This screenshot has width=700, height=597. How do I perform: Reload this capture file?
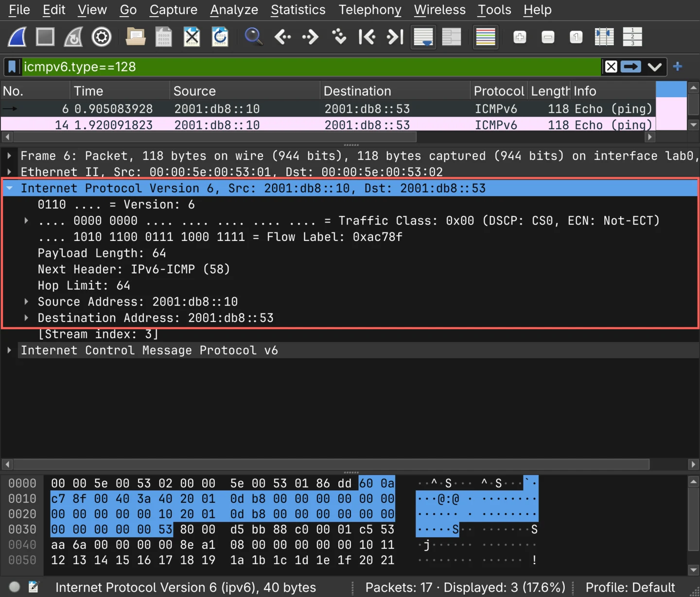coord(220,37)
